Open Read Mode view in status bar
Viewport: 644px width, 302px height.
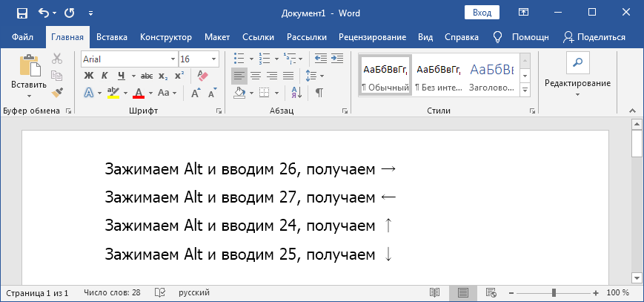[x=435, y=293]
